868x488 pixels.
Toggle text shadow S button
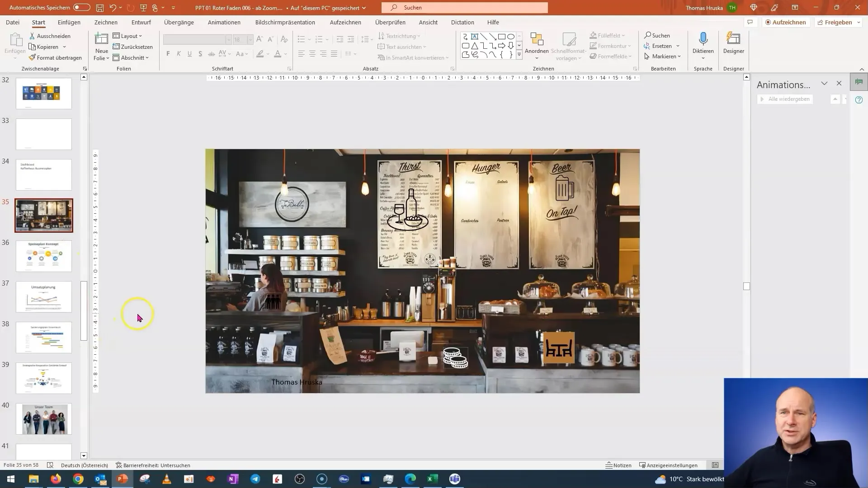click(x=200, y=54)
